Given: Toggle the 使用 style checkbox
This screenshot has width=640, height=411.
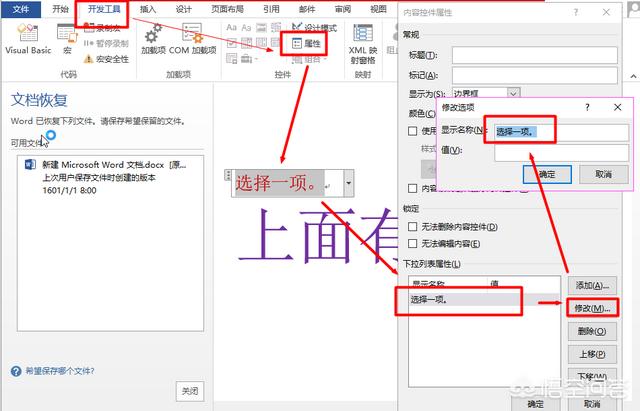Looking at the screenshot, I should 413,131.
